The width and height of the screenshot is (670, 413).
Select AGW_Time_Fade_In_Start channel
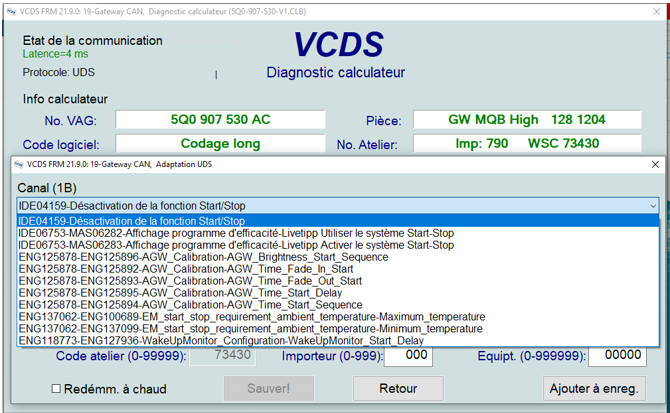(338, 269)
